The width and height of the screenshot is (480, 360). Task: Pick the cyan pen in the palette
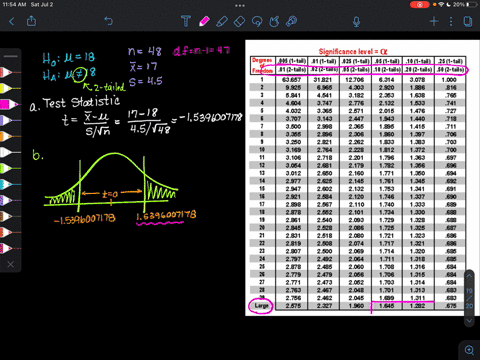(10, 184)
